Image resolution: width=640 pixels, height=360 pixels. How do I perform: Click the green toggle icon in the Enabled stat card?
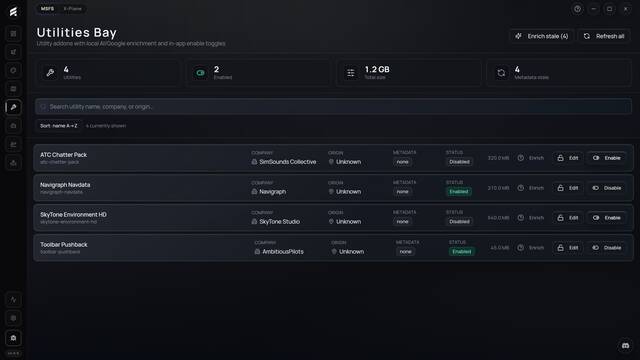(x=200, y=73)
